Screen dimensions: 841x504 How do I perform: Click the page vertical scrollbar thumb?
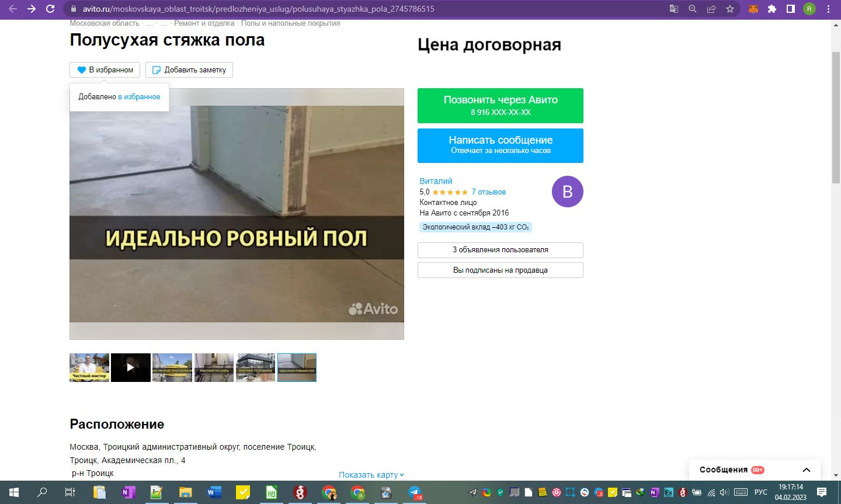click(836, 117)
